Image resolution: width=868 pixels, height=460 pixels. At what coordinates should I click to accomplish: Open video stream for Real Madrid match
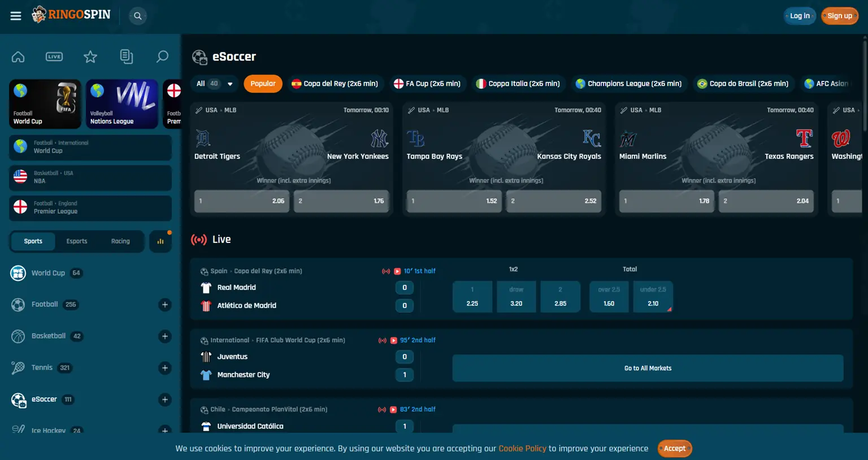click(x=397, y=271)
